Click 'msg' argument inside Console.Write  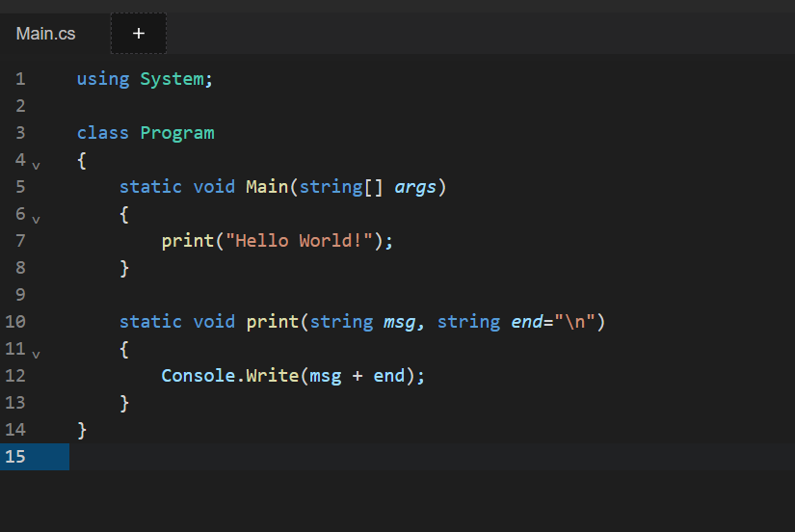326,376
